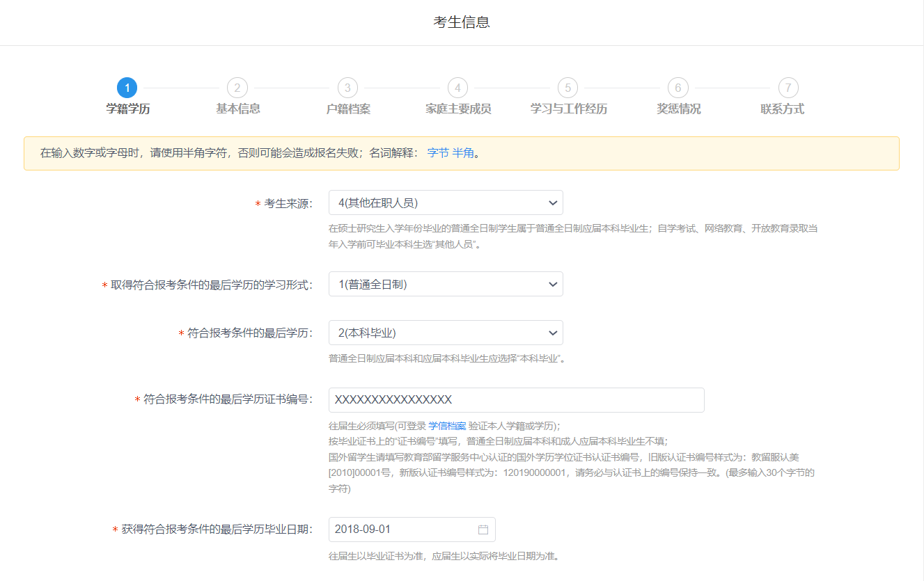Viewport: 924px width, 581px height.
Task: Go to the 奖惩情况 step label
Action: coord(679,109)
